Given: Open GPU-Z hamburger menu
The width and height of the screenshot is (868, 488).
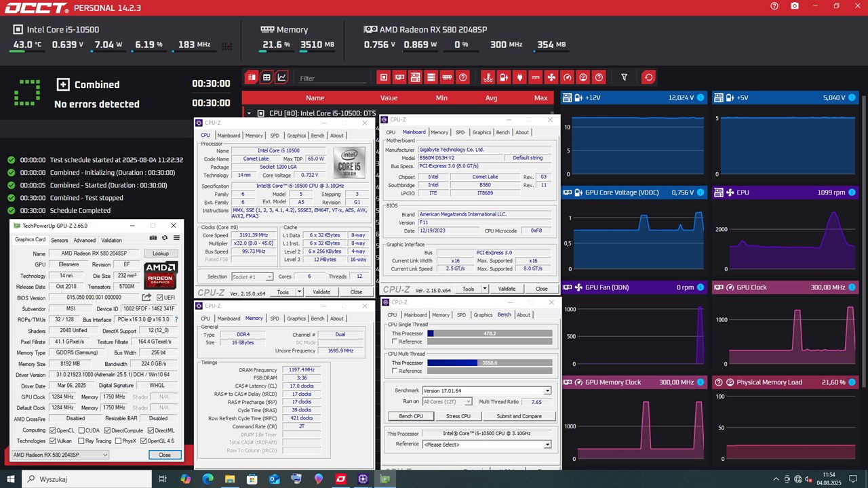Looking at the screenshot, I should 176,238.
